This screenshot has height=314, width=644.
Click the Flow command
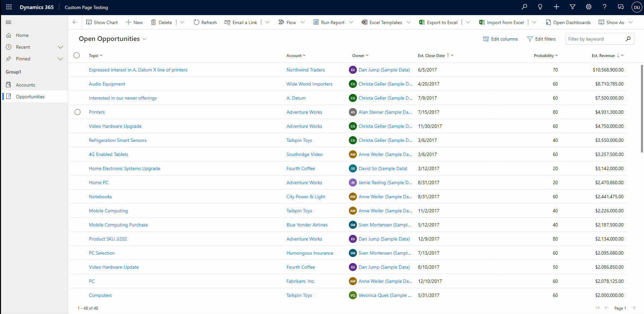coord(287,22)
